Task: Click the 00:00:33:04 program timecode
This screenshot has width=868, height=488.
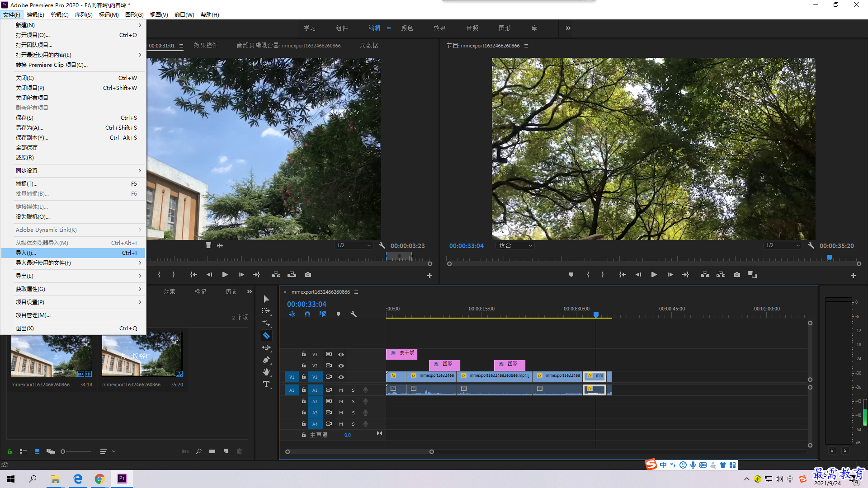Action: [466, 246]
